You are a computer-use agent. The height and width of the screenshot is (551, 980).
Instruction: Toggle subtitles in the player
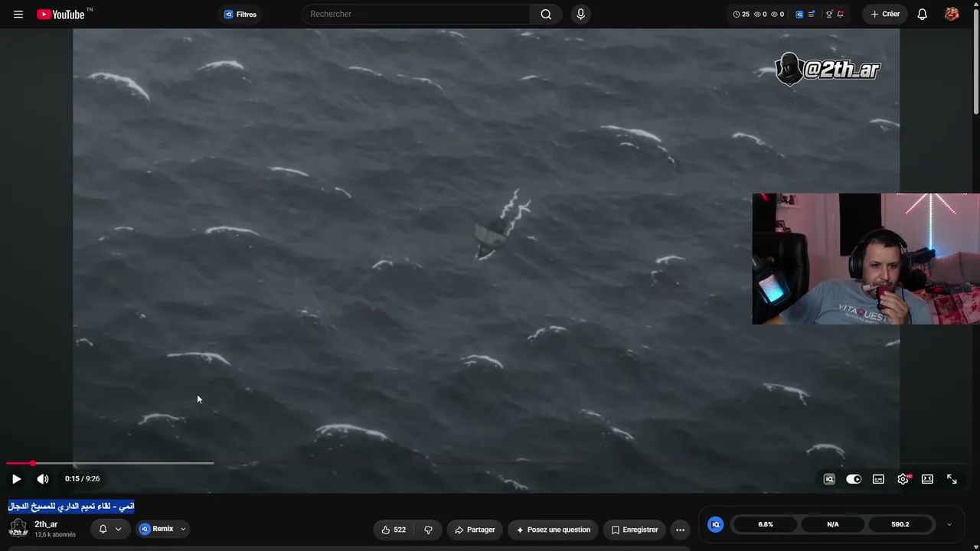tap(878, 479)
